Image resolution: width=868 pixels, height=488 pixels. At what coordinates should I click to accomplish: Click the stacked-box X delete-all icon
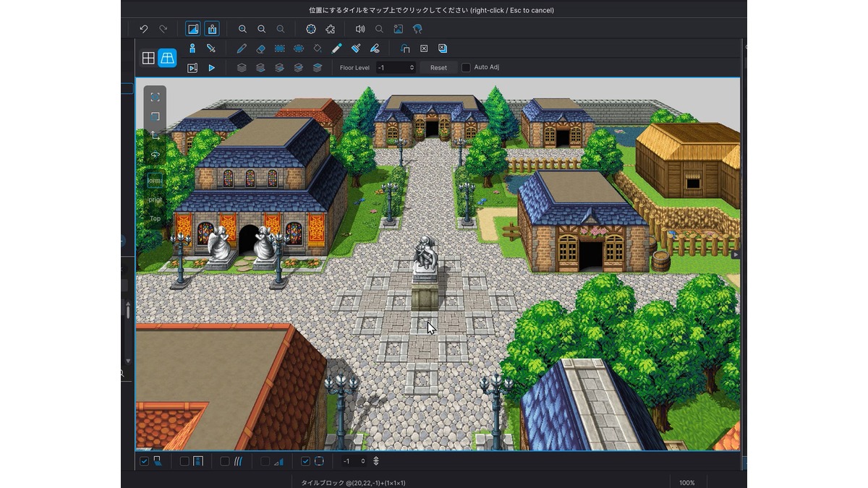[x=443, y=48]
